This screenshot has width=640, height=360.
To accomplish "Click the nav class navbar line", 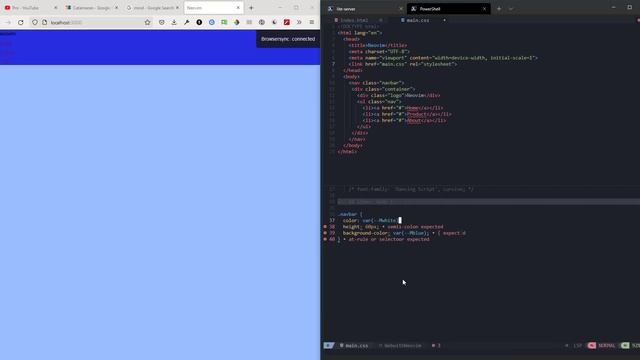I will pos(376,83).
